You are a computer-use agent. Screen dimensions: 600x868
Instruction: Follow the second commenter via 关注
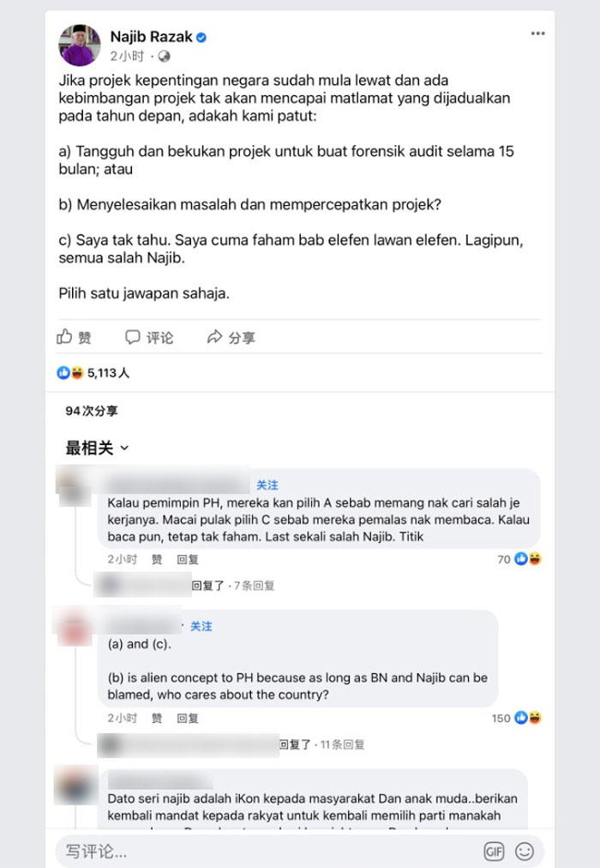click(x=201, y=626)
